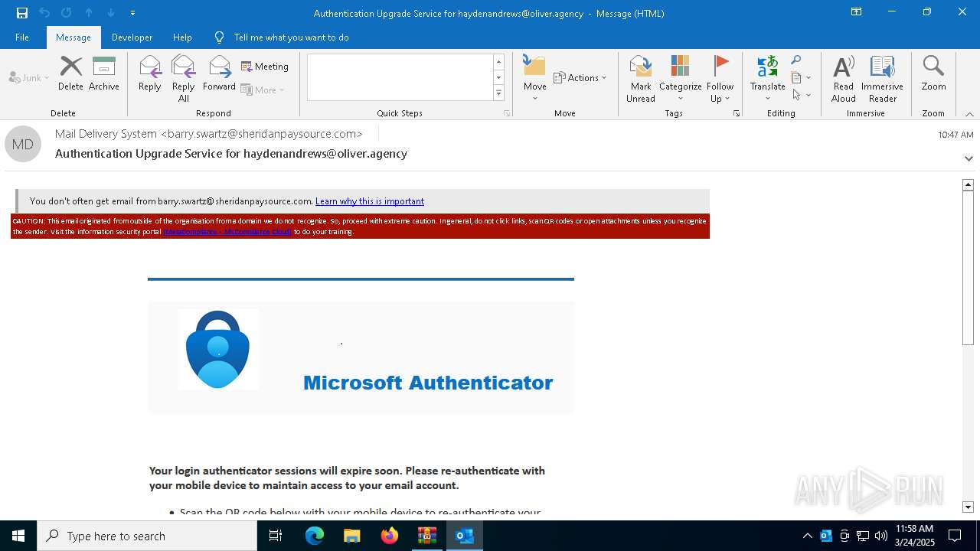Screen dimensions: 980x551
Task: Open the More respond options dropdown
Action: tap(263, 90)
